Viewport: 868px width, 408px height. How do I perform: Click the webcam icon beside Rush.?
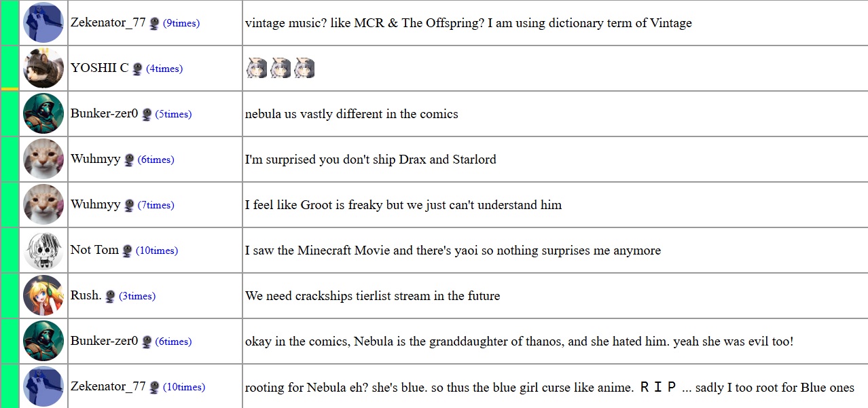(x=110, y=296)
